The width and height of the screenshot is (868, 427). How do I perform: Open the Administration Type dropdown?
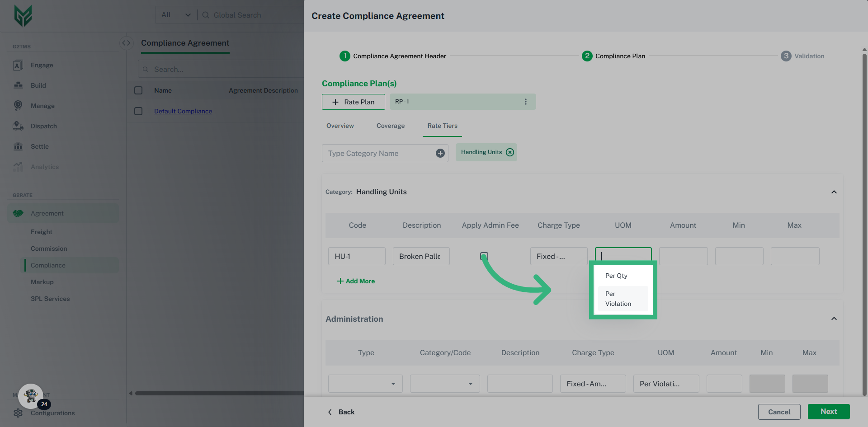click(365, 384)
